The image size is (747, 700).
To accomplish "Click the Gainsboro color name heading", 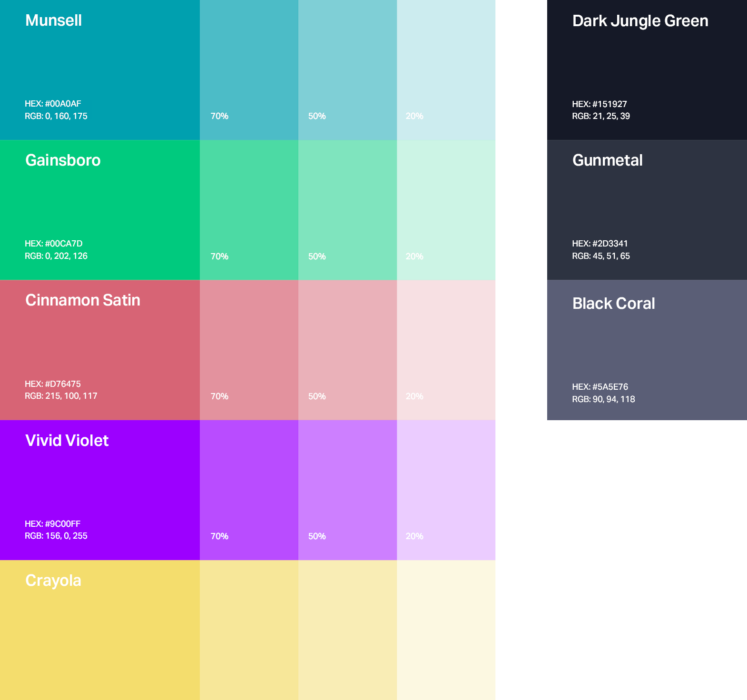I will [x=63, y=160].
